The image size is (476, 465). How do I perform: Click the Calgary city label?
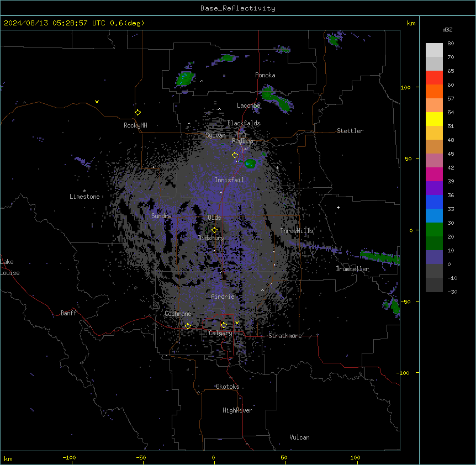(x=220, y=333)
